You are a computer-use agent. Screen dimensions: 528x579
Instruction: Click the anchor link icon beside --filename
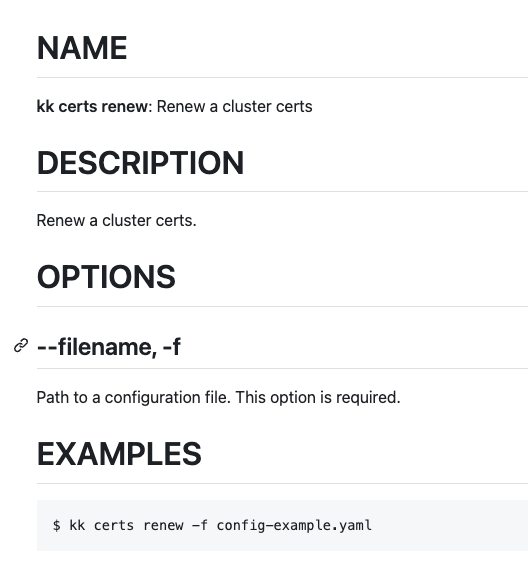[21, 346]
